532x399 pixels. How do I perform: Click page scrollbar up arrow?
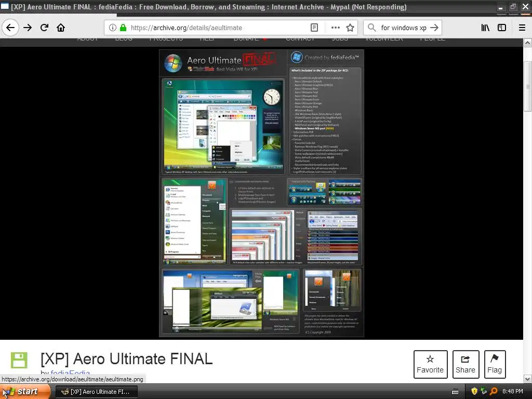click(528, 43)
